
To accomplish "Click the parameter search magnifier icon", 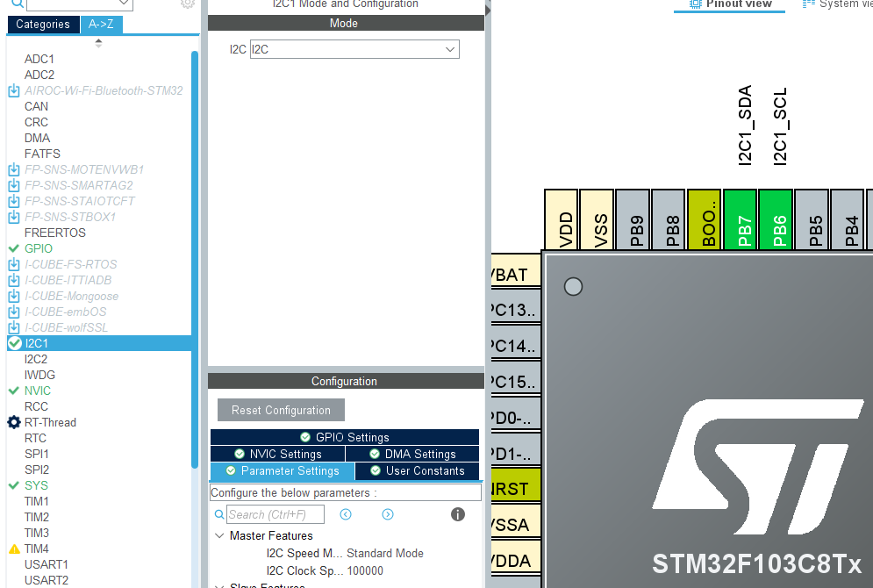I will [x=219, y=514].
